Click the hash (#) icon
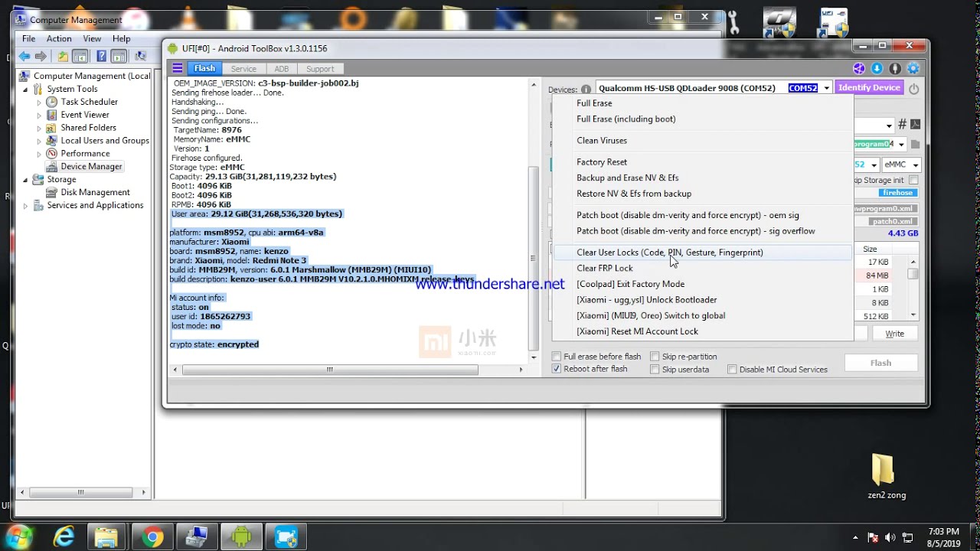Viewport: 980px width, 551px height. tap(902, 124)
